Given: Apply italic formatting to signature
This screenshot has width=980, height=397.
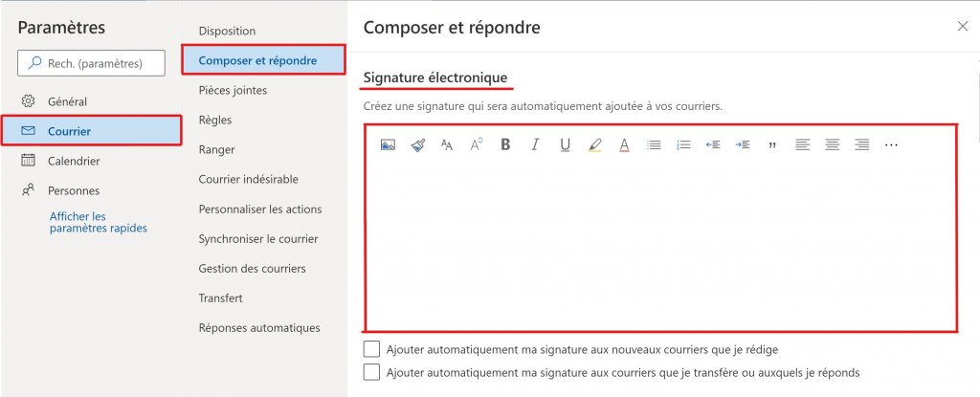Looking at the screenshot, I should (x=535, y=145).
